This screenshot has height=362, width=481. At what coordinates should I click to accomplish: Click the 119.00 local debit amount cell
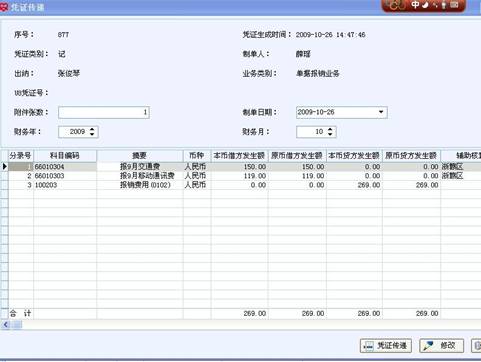[240, 176]
